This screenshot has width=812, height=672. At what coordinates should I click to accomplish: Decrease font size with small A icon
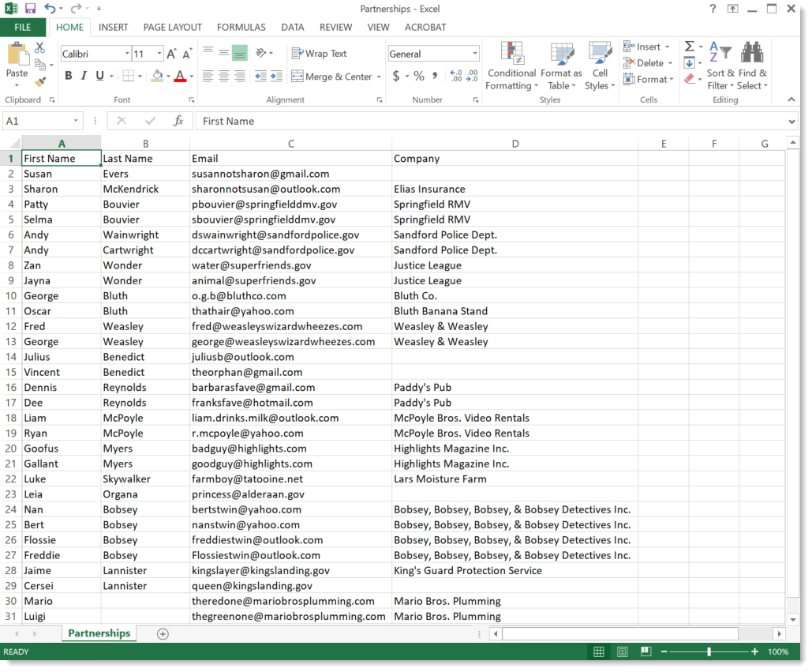[187, 54]
